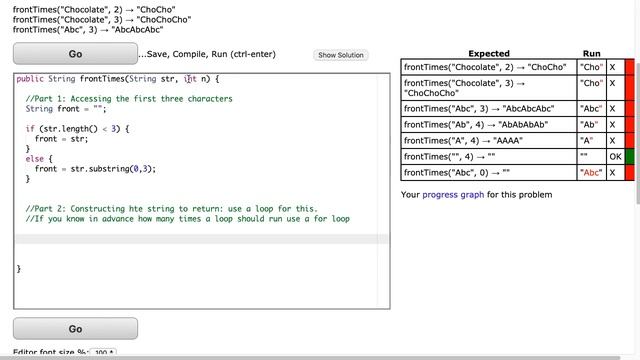Click the 'if (str.length() < 3)' line

(x=77, y=129)
